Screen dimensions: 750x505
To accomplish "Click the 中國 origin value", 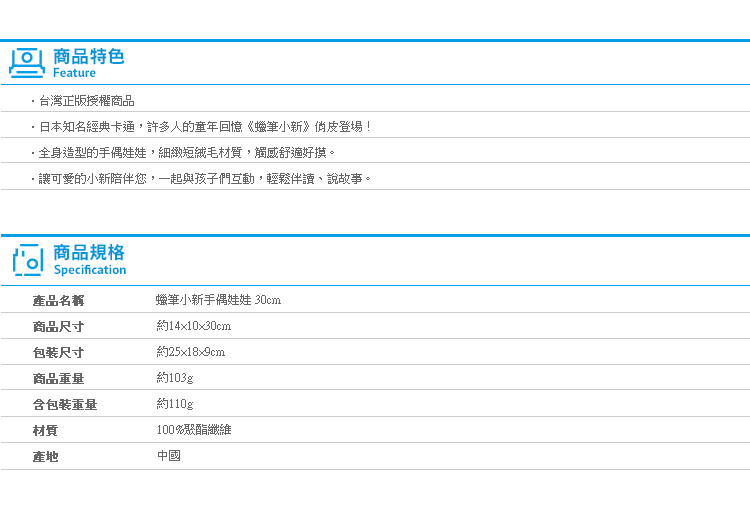I will click(169, 456).
